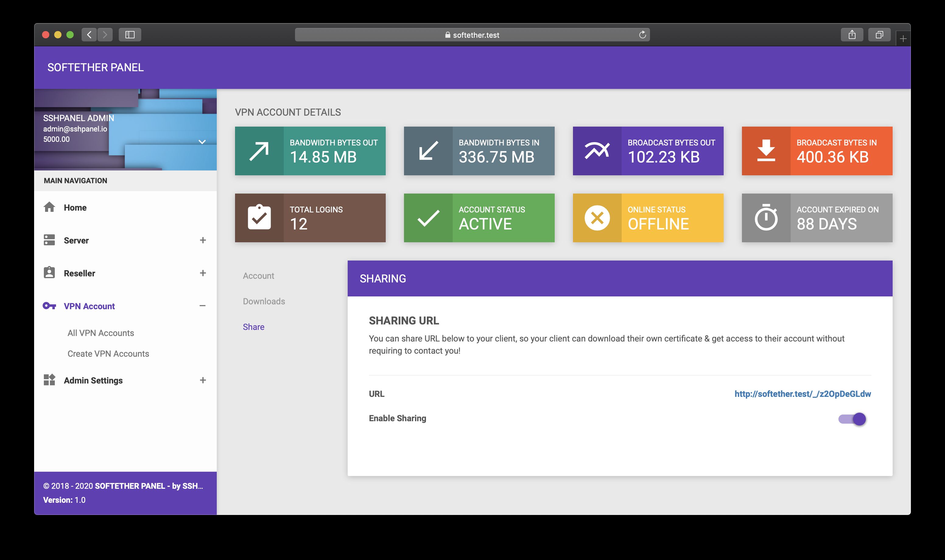
Task: Disable the Enable Sharing toggle switch
Action: point(852,419)
